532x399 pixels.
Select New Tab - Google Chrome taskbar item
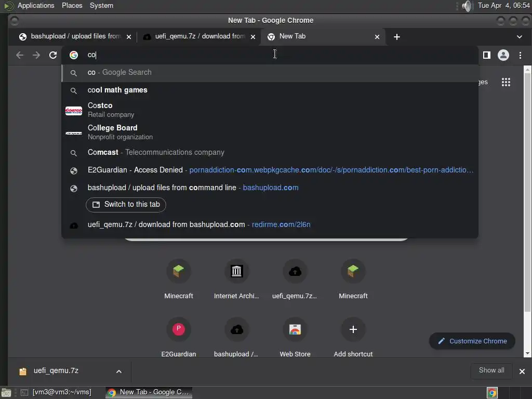point(149,392)
